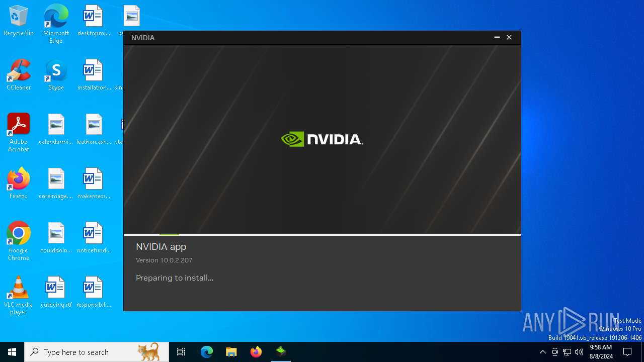Screen dimensions: 644x362
Task: Click the 'Version 10.0.2.207' text
Action: (164, 260)
